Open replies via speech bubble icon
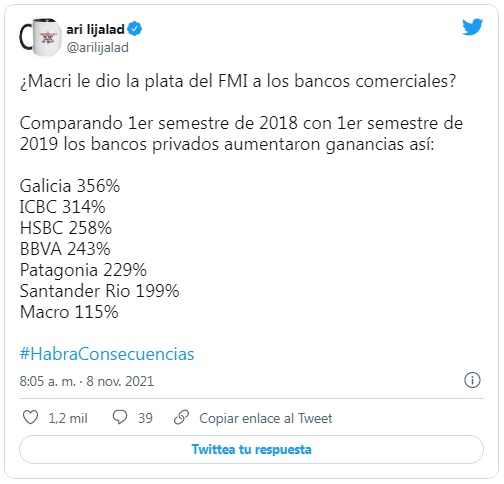504x484 pixels. (x=120, y=417)
